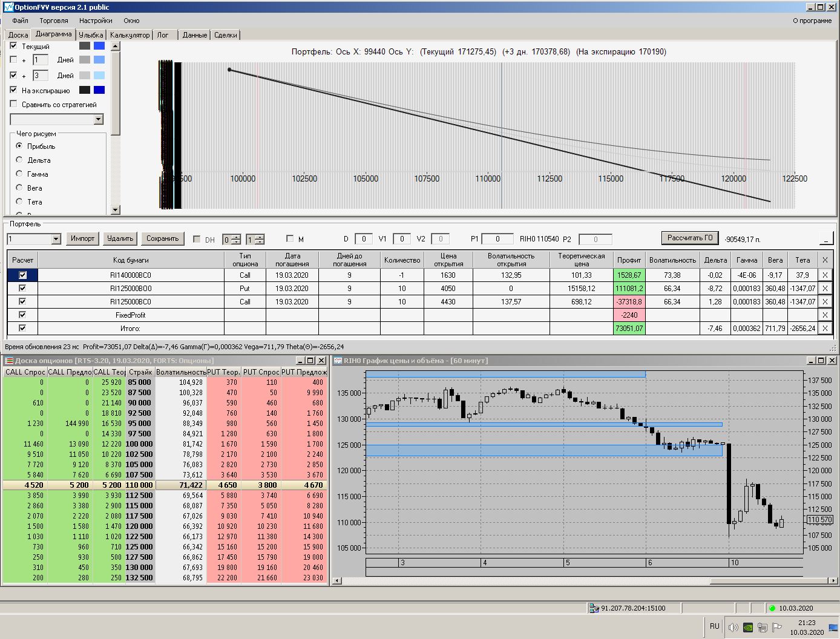
Task: Select the Тета radio button
Action: [x=19, y=202]
